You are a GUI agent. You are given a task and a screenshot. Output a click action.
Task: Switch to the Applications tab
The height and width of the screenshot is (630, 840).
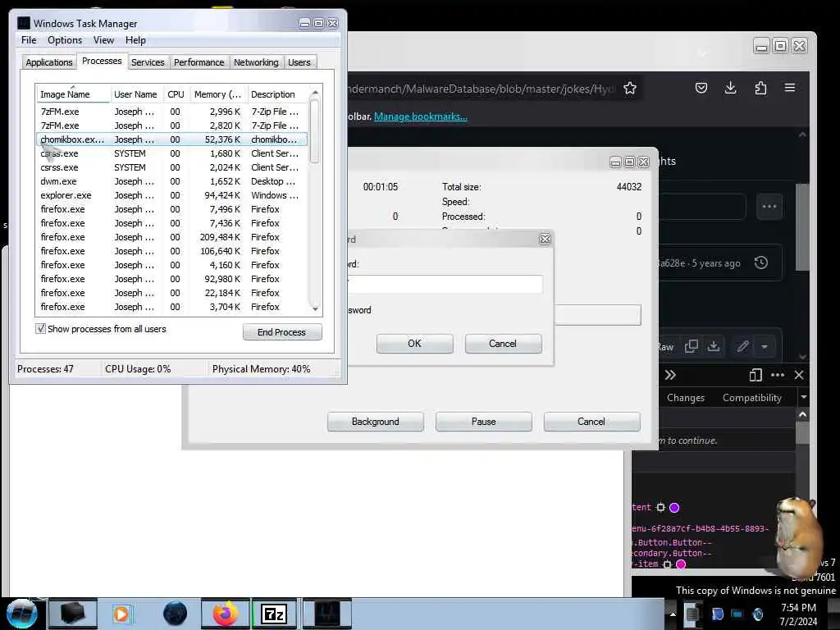click(x=48, y=62)
